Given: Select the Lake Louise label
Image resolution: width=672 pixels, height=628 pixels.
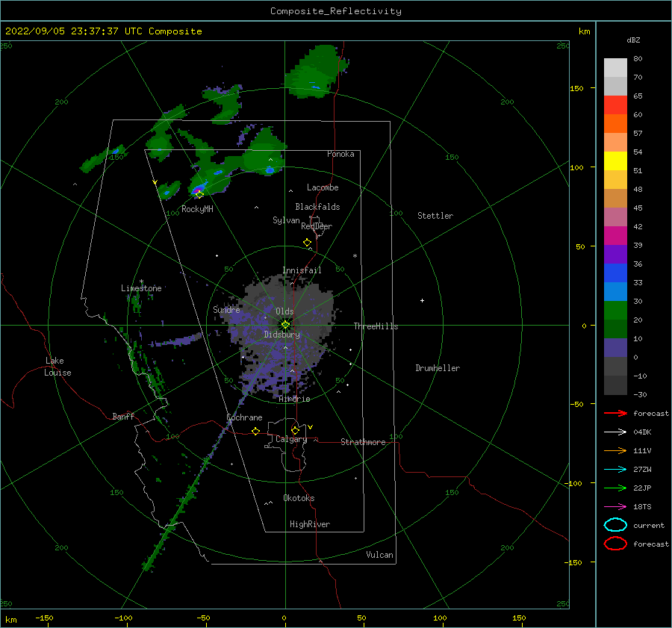Looking at the screenshot, I should (57, 367).
